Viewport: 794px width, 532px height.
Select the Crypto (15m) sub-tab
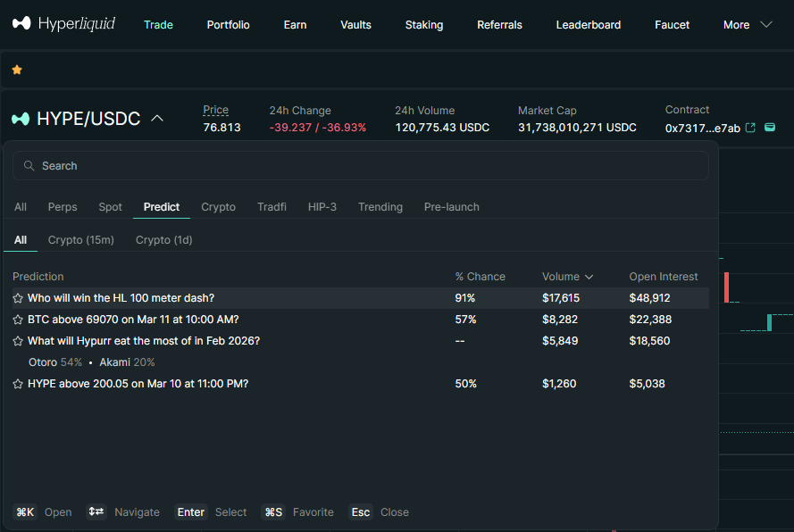pyautogui.click(x=81, y=240)
